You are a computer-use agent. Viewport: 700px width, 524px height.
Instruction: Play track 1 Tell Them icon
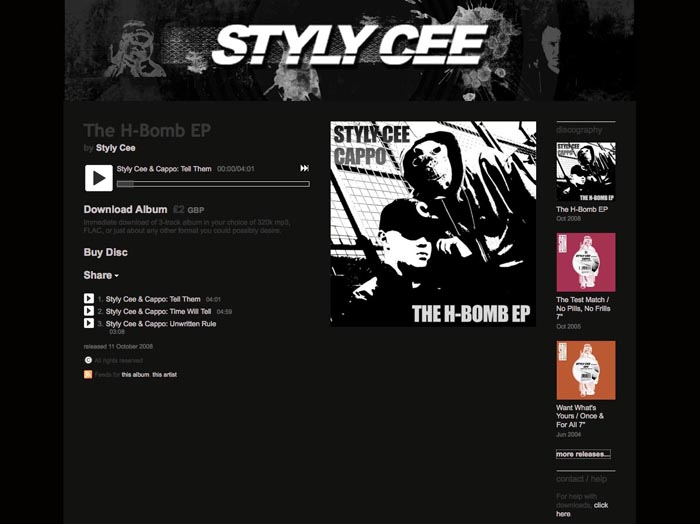[89, 298]
